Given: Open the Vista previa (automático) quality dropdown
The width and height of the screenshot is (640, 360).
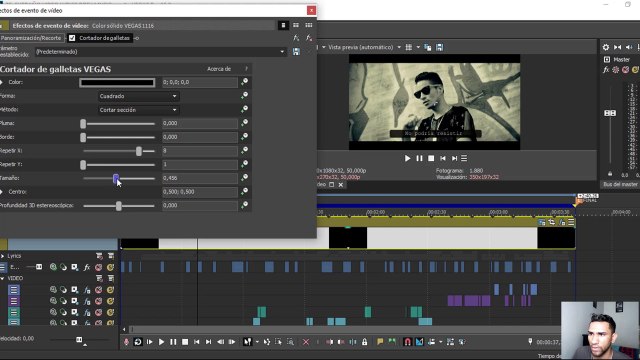Looking at the screenshot, I should coord(399,47).
